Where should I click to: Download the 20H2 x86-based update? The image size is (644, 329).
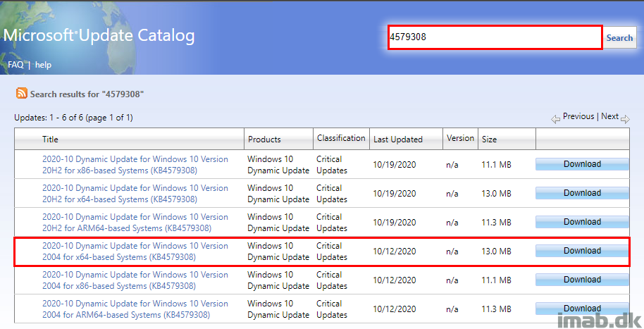582,164
